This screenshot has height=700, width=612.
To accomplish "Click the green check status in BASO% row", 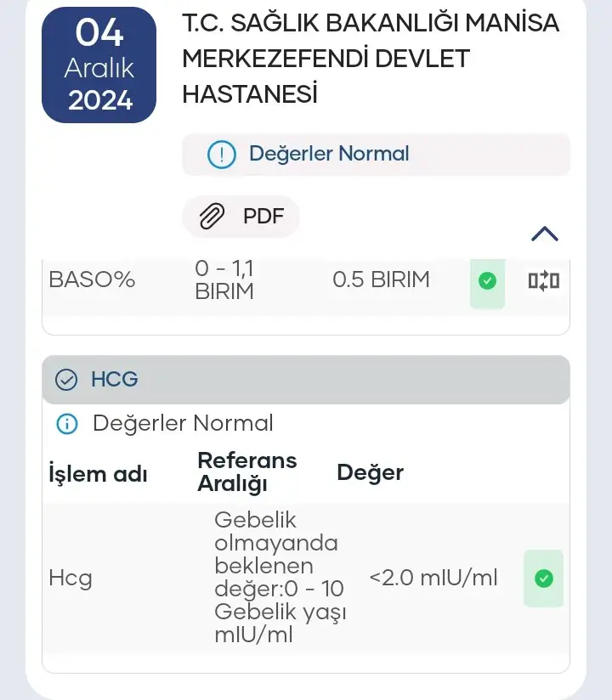I will pyautogui.click(x=487, y=280).
